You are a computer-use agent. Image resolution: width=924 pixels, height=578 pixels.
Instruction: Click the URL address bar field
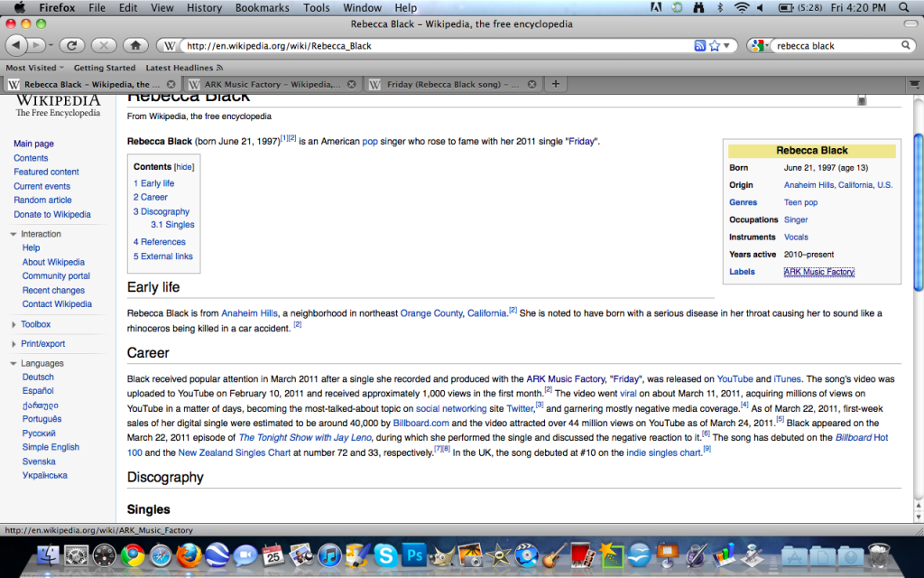(x=436, y=45)
